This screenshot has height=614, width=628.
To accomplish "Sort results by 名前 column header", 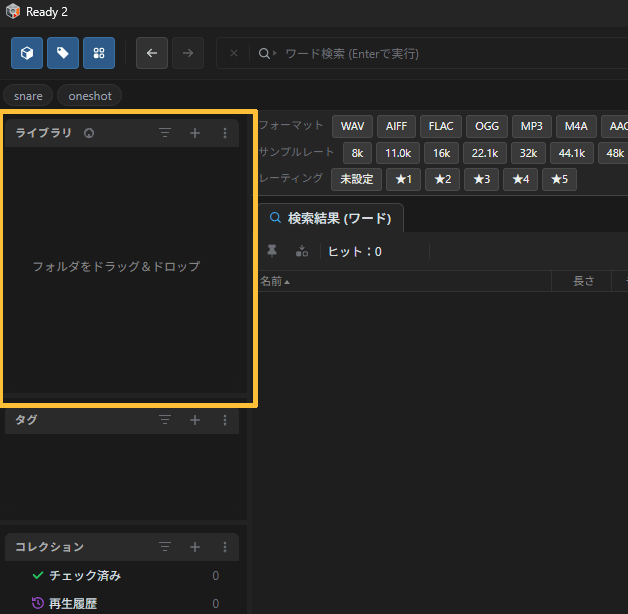I will pos(405,281).
